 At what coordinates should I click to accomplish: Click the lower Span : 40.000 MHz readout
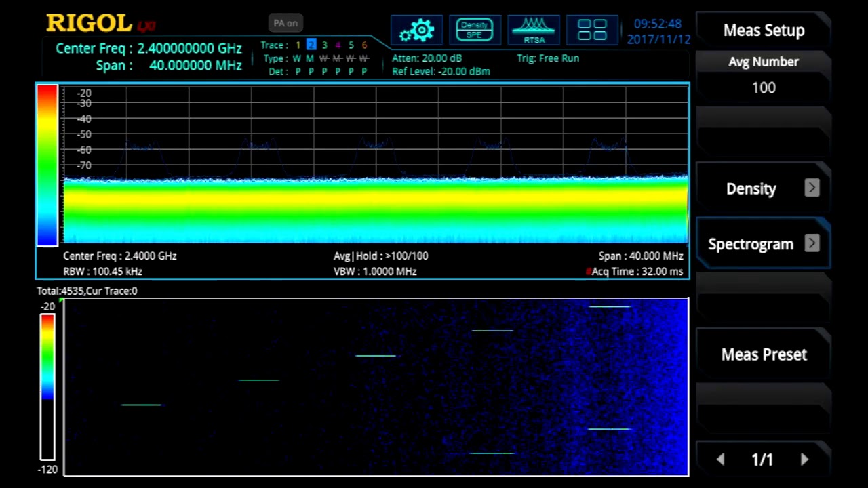[x=641, y=256]
